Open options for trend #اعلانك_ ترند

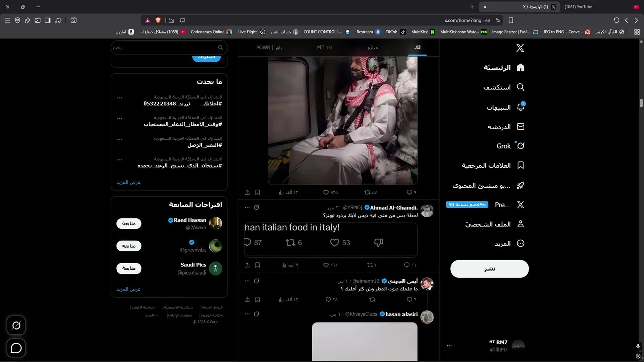pos(119,98)
